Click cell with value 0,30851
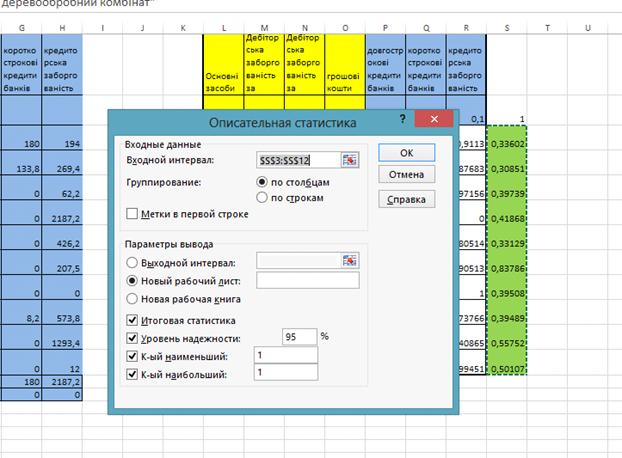622x458 pixels. click(x=507, y=163)
